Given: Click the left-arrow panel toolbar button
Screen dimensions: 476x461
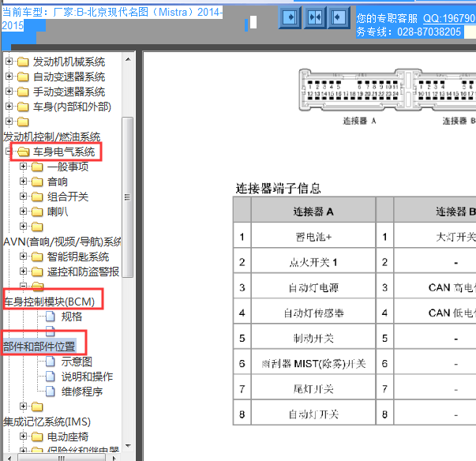Looking at the screenshot, I should tap(339, 17).
